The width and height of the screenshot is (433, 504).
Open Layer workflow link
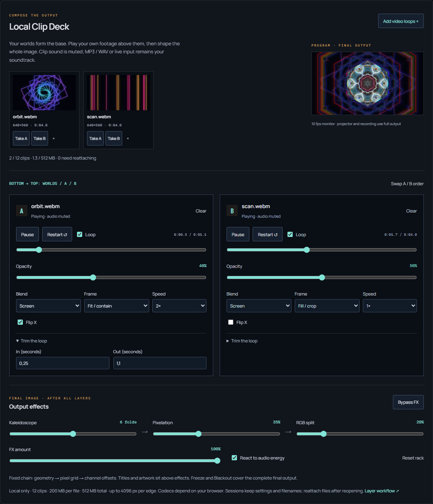coord(382,491)
